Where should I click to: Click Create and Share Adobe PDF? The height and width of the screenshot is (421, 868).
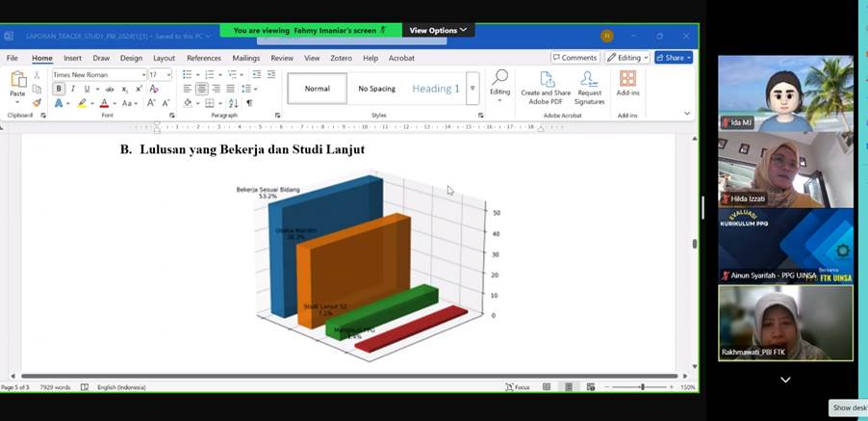544,87
